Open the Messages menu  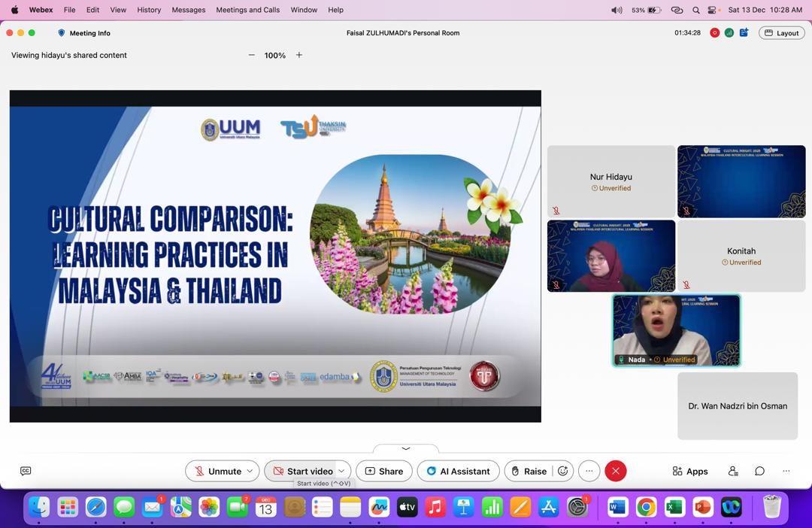(x=188, y=10)
